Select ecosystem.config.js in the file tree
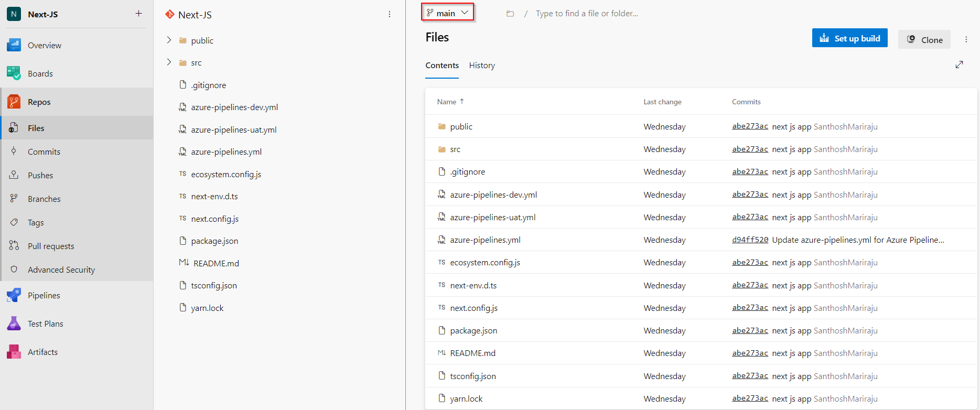Image resolution: width=980 pixels, height=410 pixels. pyautogui.click(x=226, y=174)
